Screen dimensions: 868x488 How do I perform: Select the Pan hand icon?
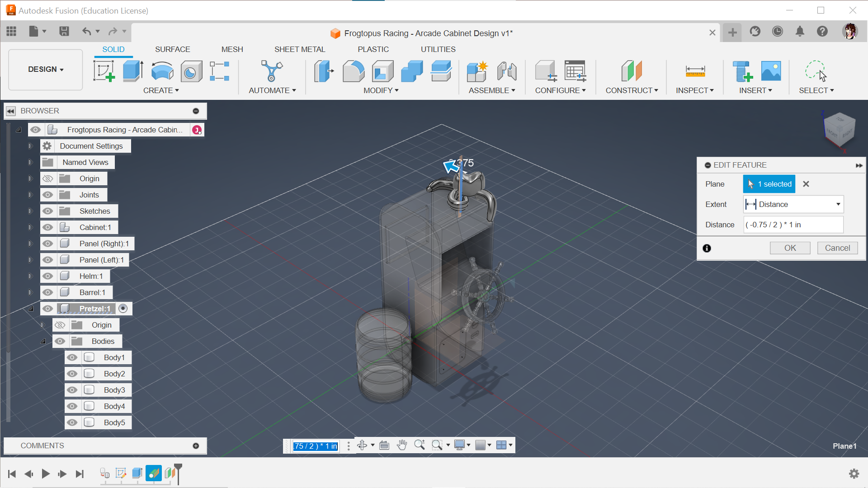402,446
